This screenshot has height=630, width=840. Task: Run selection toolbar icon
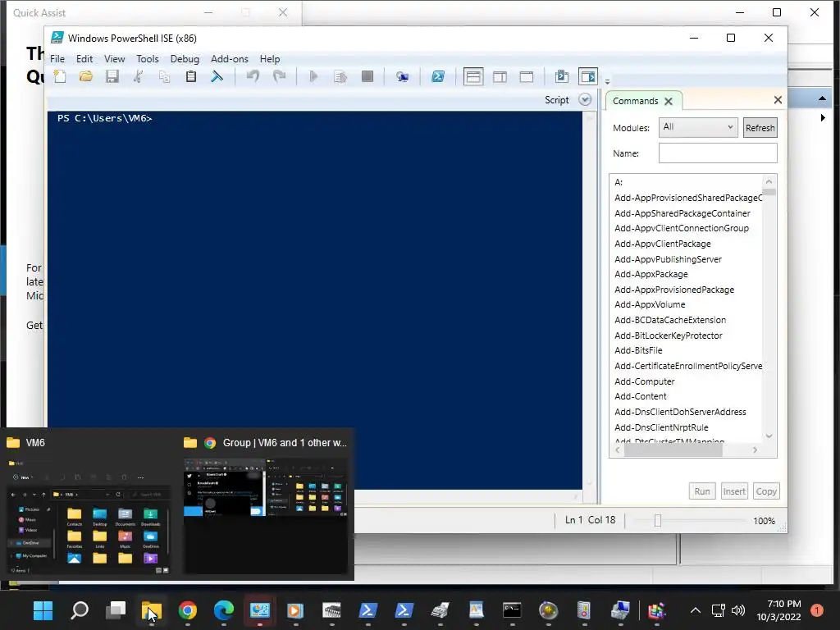[x=340, y=76]
